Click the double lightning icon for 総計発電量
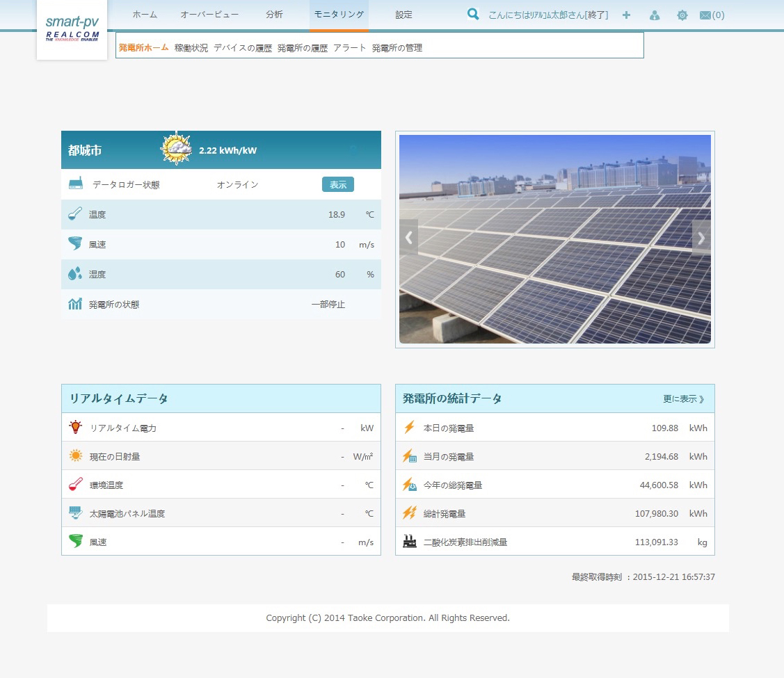Image resolution: width=784 pixels, height=678 pixels. [410, 512]
